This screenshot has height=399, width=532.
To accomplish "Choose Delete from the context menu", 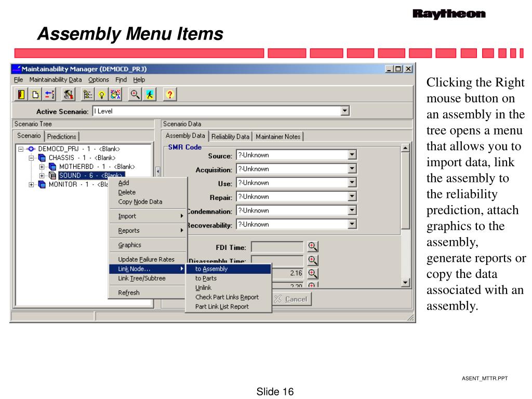I will pos(148,192).
